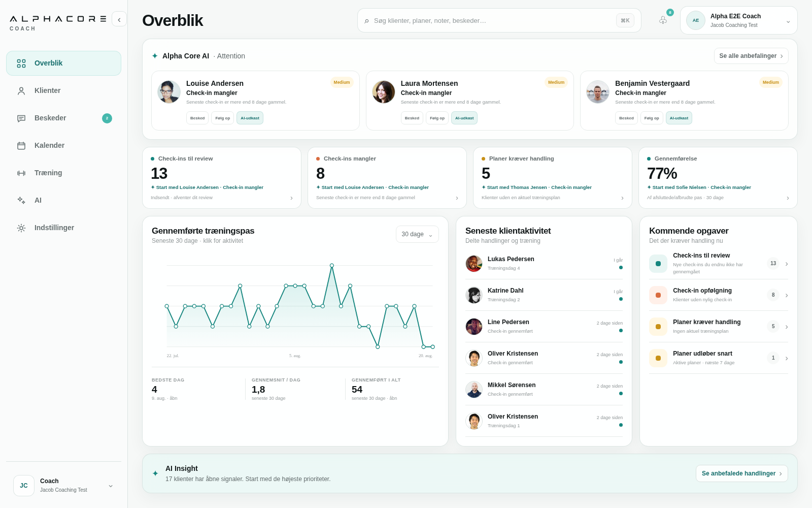Collapse the sidebar with the chevron button

pyautogui.click(x=119, y=19)
